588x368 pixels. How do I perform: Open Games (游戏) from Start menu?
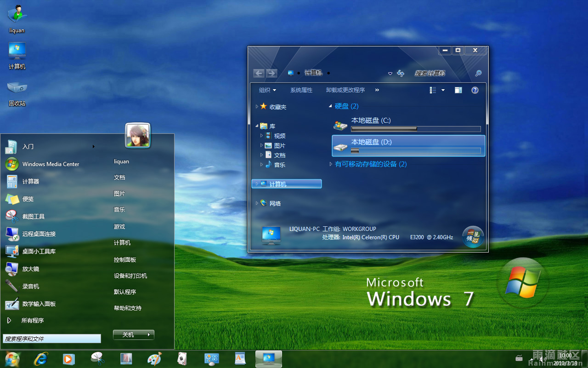(119, 227)
